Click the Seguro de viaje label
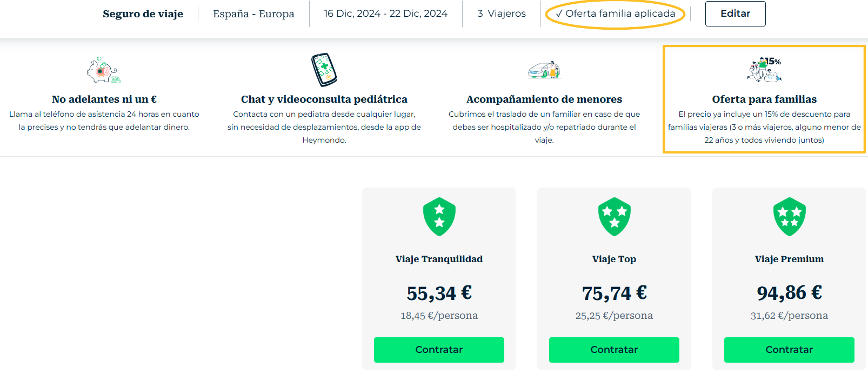Viewport: 868px width, 374px height. (143, 14)
